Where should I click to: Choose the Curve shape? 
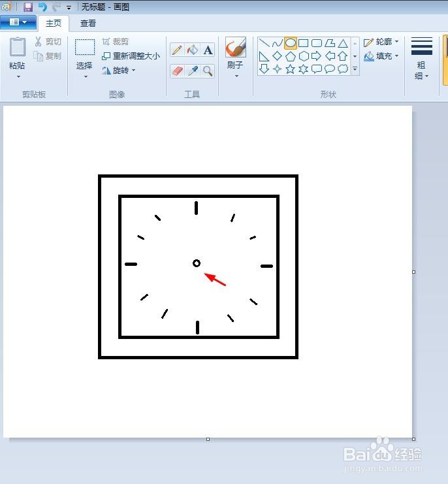click(x=277, y=43)
